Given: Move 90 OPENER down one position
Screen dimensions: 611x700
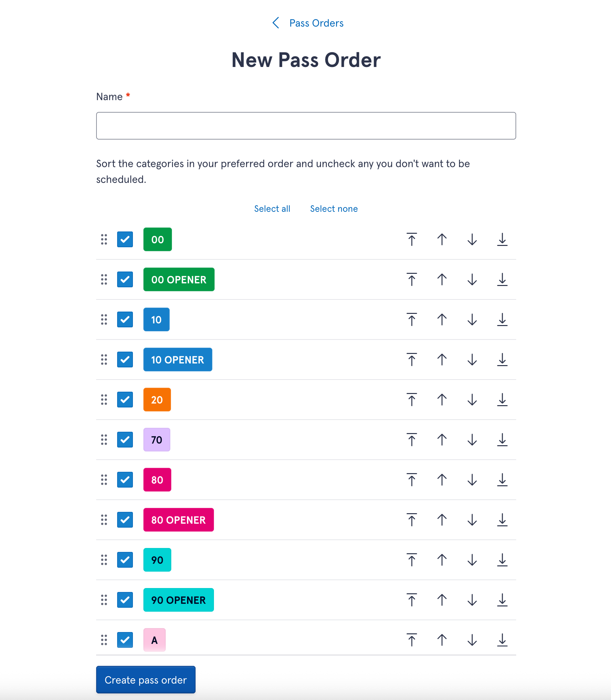Looking at the screenshot, I should point(472,600).
